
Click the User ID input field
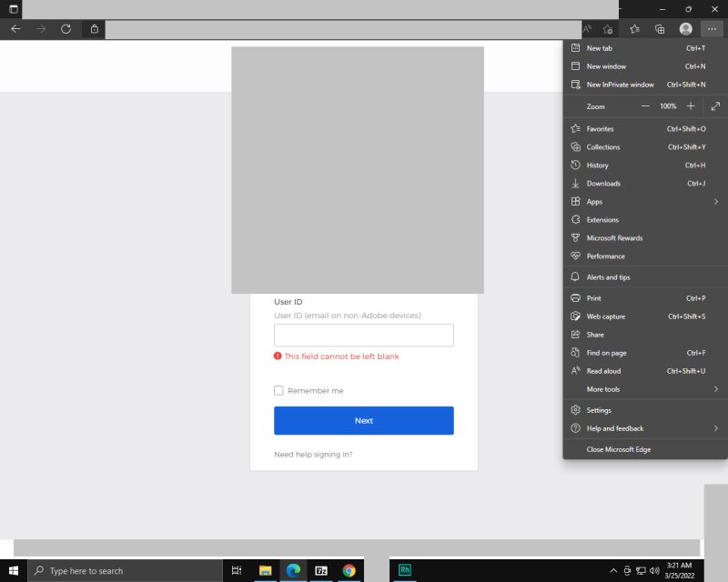[363, 335]
